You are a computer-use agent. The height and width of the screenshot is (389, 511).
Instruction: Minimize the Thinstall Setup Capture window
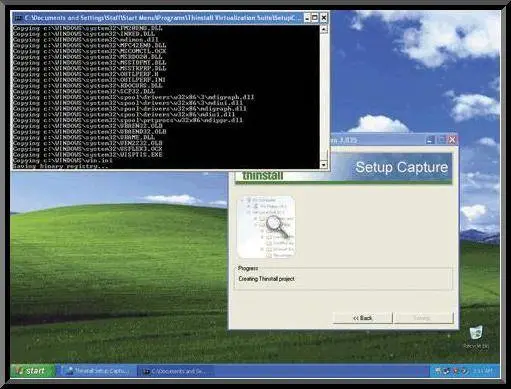pyautogui.click(x=430, y=140)
